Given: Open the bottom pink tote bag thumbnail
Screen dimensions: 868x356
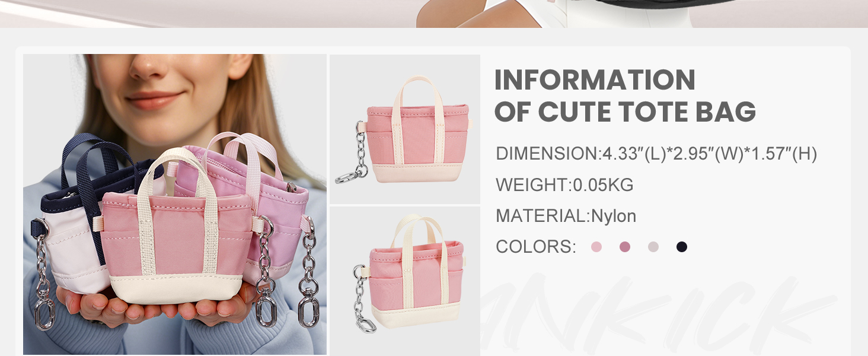Looking at the screenshot, I should click(x=405, y=281).
